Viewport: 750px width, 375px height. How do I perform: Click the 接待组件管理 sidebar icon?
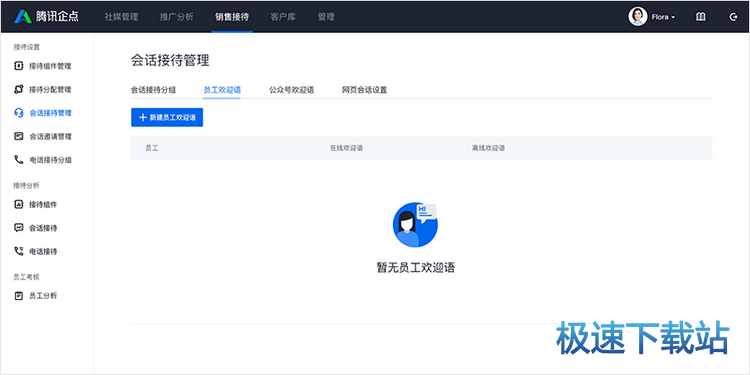19,66
